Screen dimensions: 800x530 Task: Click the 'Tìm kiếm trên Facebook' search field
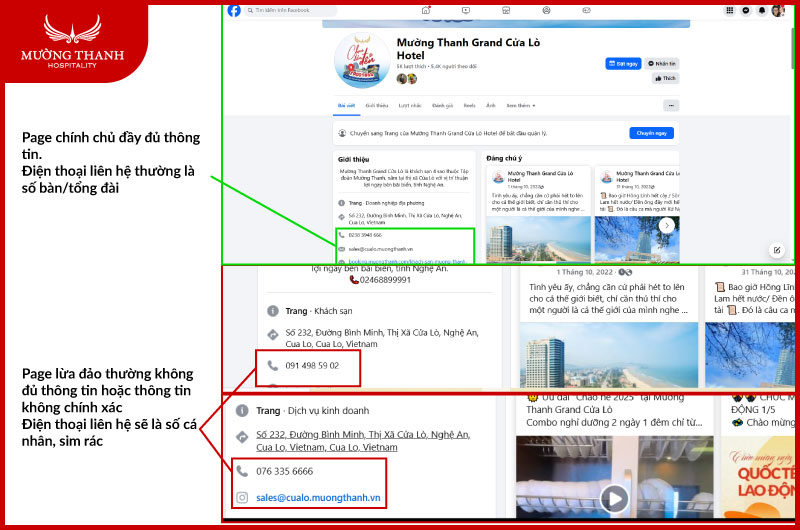pyautogui.click(x=290, y=10)
